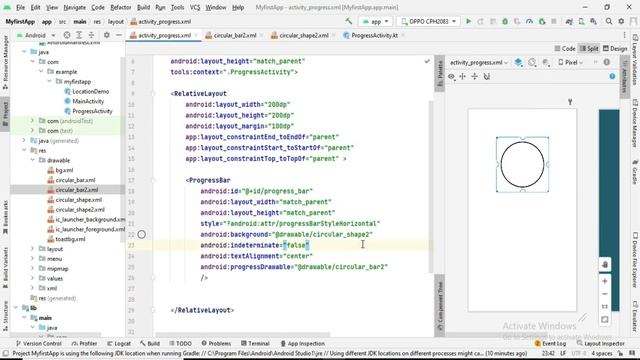Click Select Opened File target icon in project panel
Viewport: 640px width, 360px height.
(67, 35)
